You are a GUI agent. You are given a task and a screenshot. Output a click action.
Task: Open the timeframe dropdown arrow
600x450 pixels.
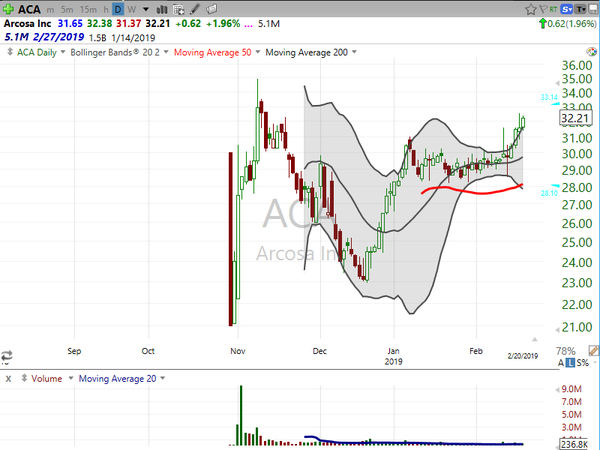tap(146, 10)
